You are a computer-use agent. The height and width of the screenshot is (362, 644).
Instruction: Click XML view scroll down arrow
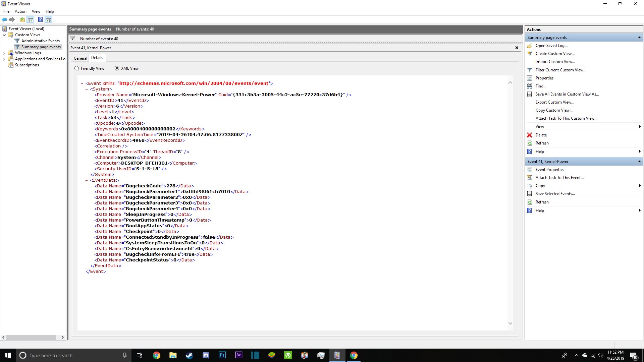[x=510, y=323]
